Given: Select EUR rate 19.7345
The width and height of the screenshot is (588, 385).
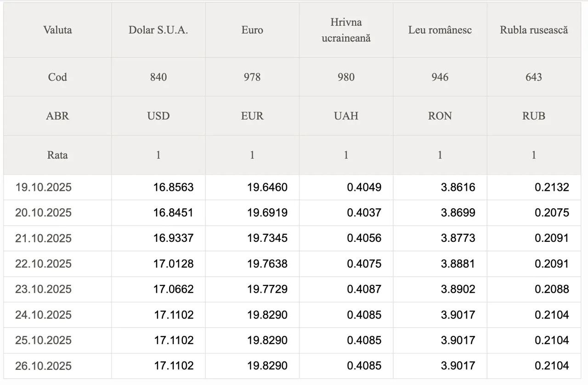Looking at the screenshot, I should pos(267,238).
